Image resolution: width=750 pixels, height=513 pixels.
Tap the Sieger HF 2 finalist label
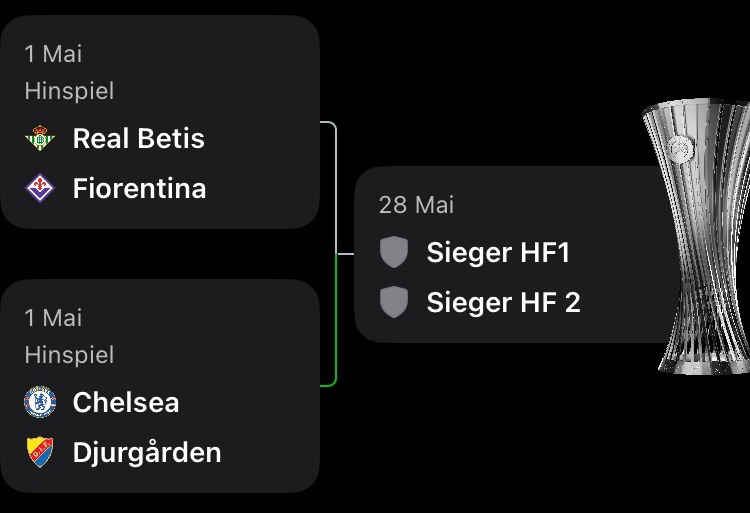pos(503,302)
